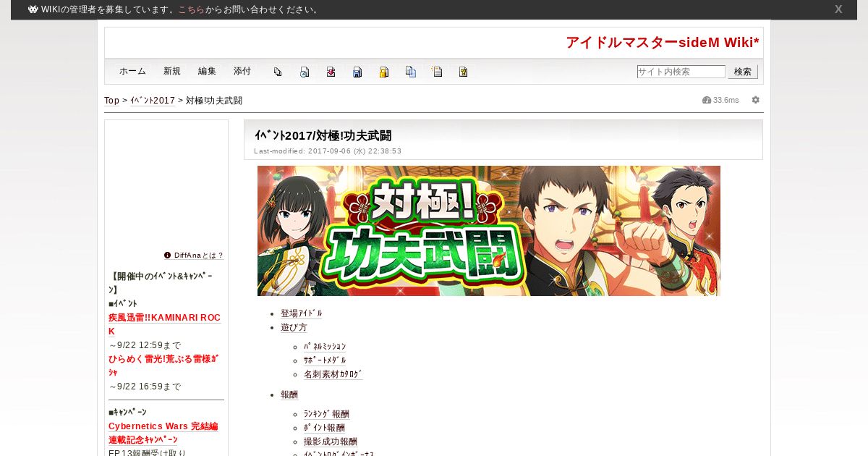Jump to the ﾎﾟｲﾝﾄ報酬 section
Image resolution: width=868 pixels, height=456 pixels.
click(324, 428)
